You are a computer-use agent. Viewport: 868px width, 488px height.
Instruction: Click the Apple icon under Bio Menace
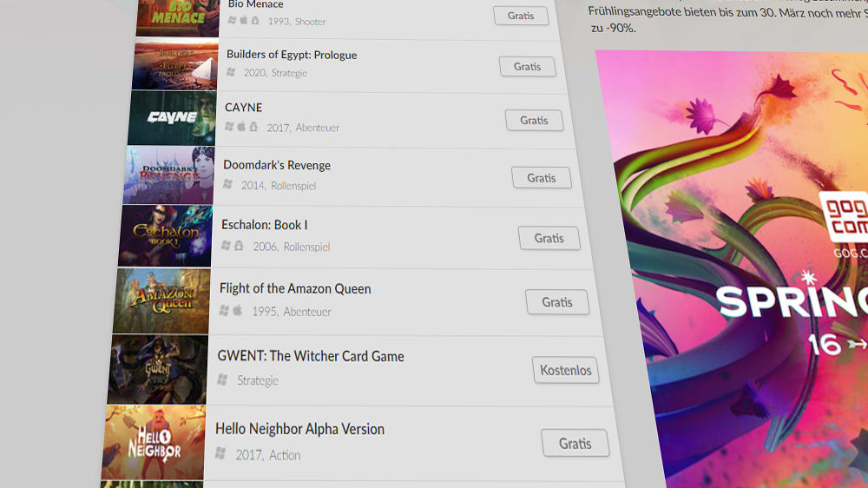pos(244,21)
